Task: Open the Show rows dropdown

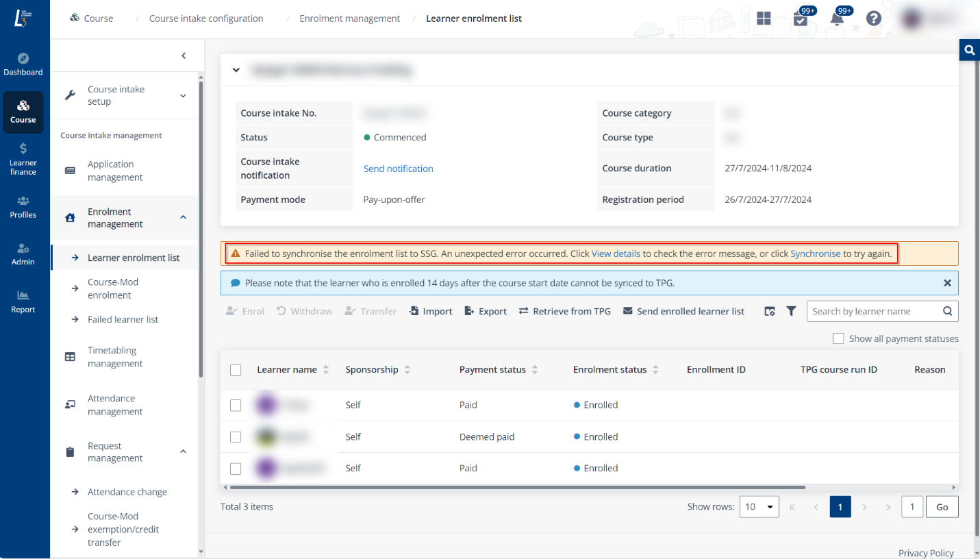Action: (759, 507)
